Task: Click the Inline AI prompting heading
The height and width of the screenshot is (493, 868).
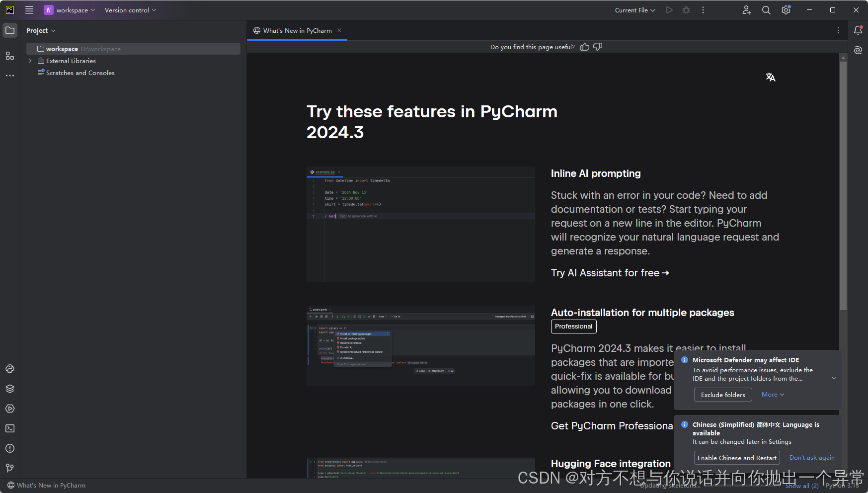Action: click(596, 173)
